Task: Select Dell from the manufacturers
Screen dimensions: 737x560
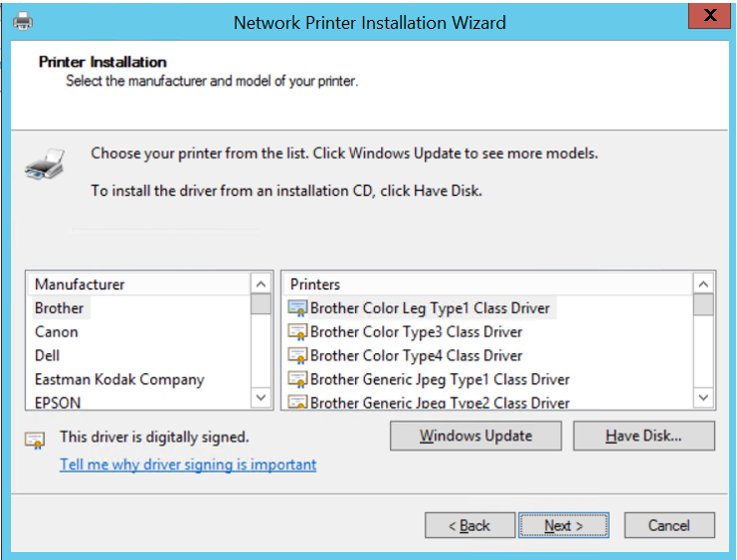Action: [x=48, y=356]
